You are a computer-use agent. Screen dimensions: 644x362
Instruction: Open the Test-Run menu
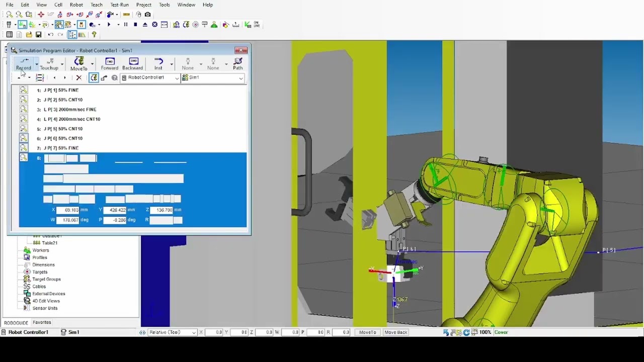[120, 5]
